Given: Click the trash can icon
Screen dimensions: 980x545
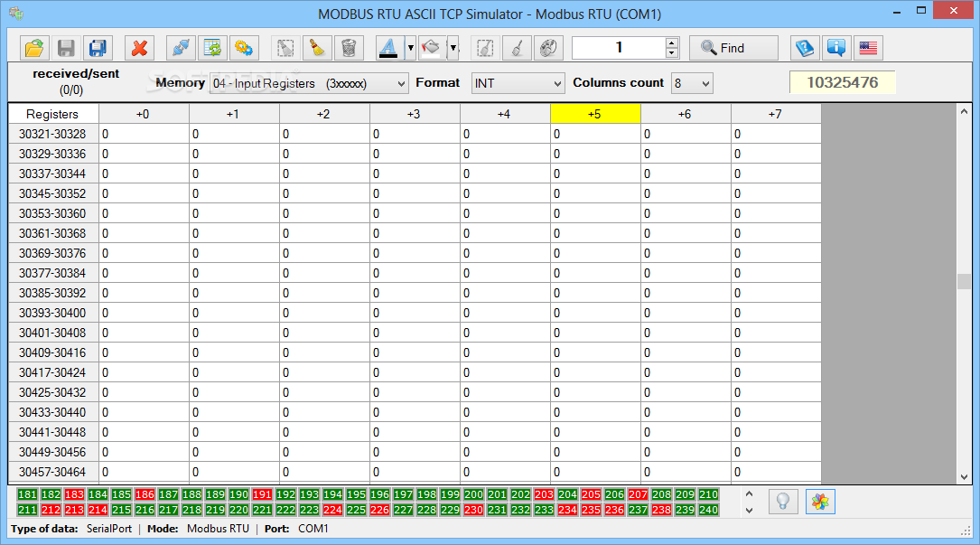Looking at the screenshot, I should click(349, 48).
